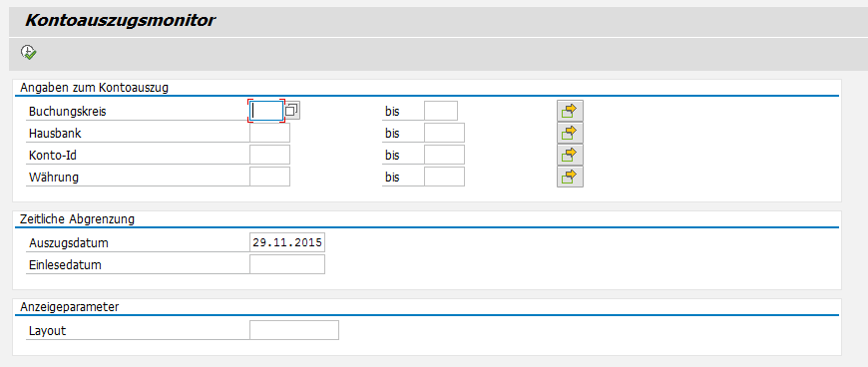Viewport: 868px width, 367px height.
Task: Click the Execute clock icon in toolbar
Action: [x=28, y=53]
